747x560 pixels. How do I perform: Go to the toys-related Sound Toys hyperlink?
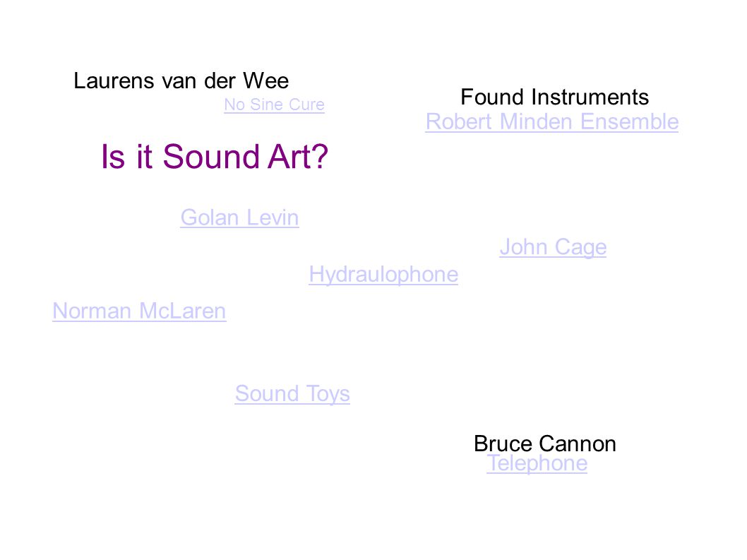292,394
